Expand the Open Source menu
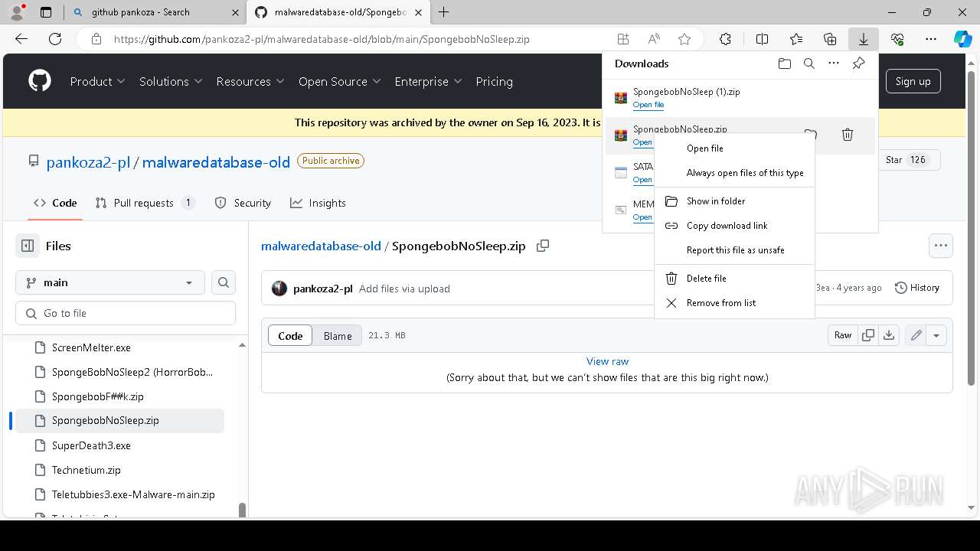The height and width of the screenshot is (551, 980). click(340, 81)
